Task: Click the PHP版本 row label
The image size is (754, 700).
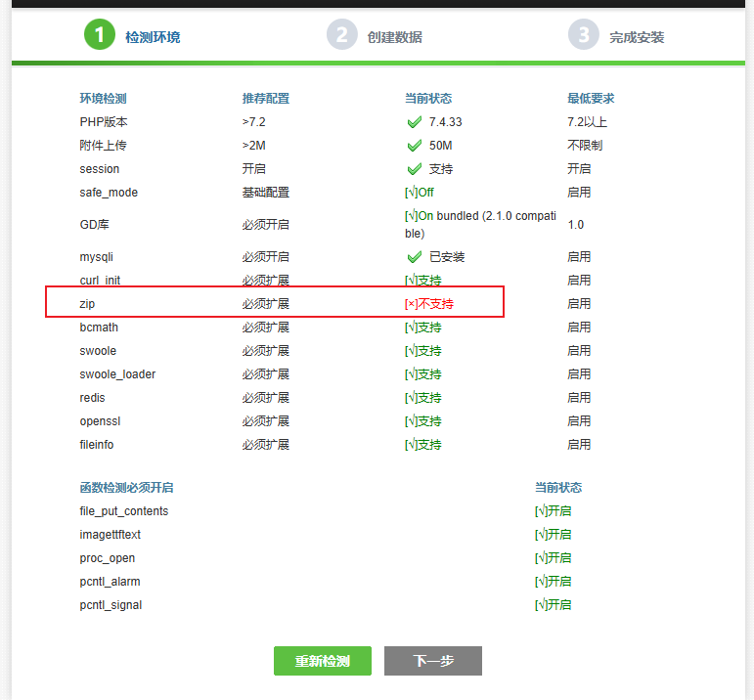Action: click(x=104, y=122)
